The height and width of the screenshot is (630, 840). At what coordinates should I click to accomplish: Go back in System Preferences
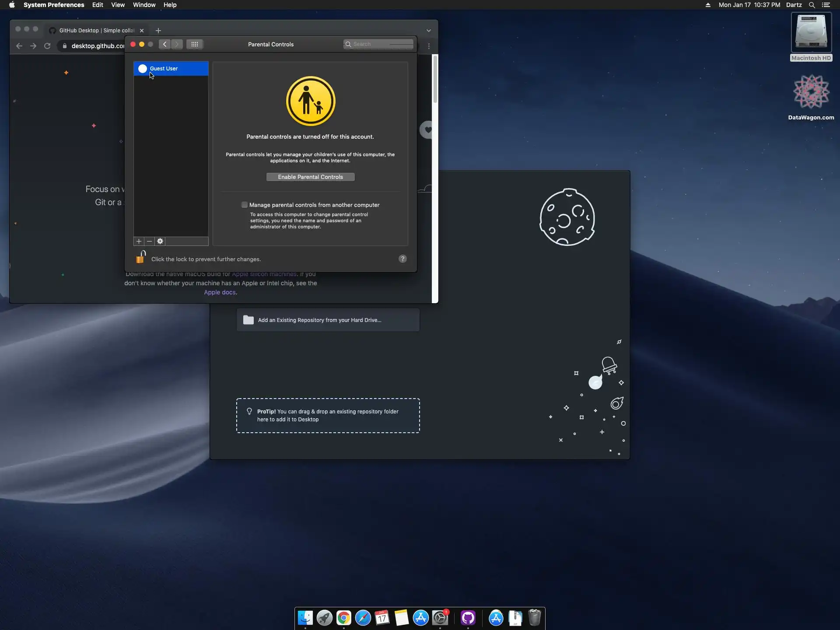pos(164,44)
